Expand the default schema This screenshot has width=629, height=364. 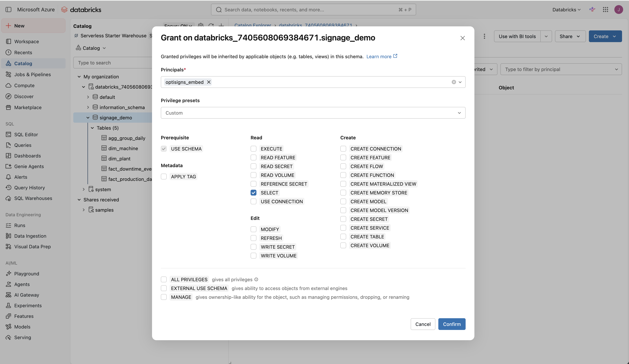tap(88, 97)
